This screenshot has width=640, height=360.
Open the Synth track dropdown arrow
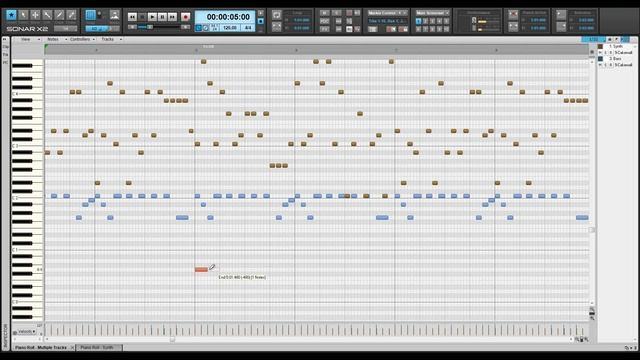(634, 47)
